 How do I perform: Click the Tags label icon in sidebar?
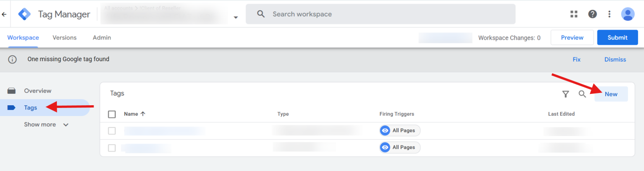(x=12, y=107)
